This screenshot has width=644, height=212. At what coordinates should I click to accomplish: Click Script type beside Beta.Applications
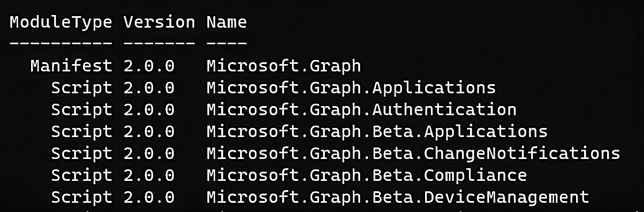[x=81, y=131]
